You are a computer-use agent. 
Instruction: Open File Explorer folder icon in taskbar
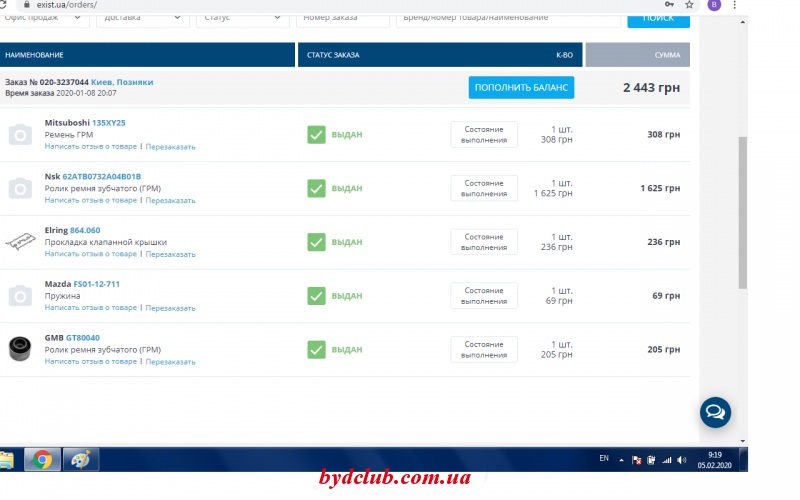(7, 460)
